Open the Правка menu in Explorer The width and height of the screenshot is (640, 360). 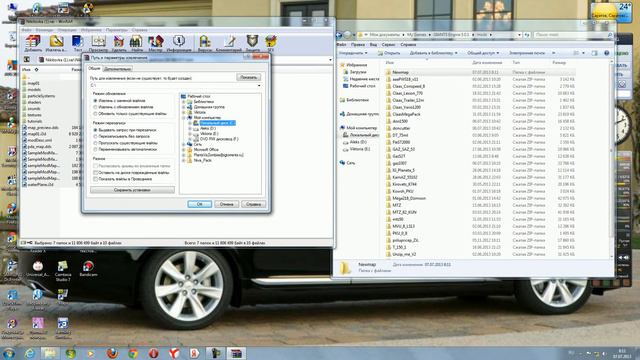click(x=358, y=44)
